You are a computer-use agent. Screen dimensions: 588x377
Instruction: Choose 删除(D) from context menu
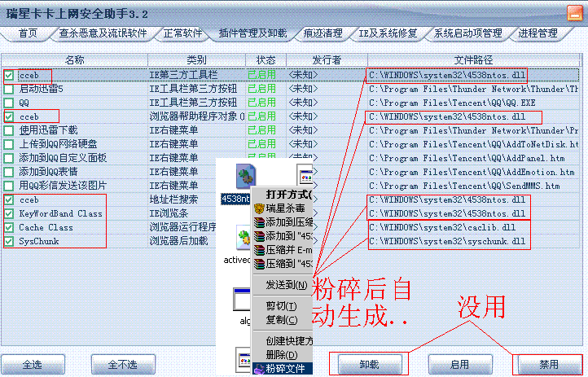[282, 354]
